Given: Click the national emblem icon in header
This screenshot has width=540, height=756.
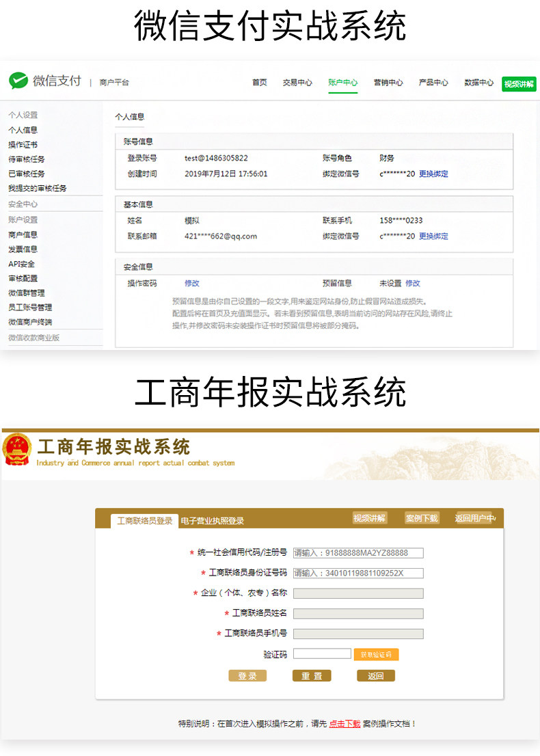Looking at the screenshot, I should [17, 449].
